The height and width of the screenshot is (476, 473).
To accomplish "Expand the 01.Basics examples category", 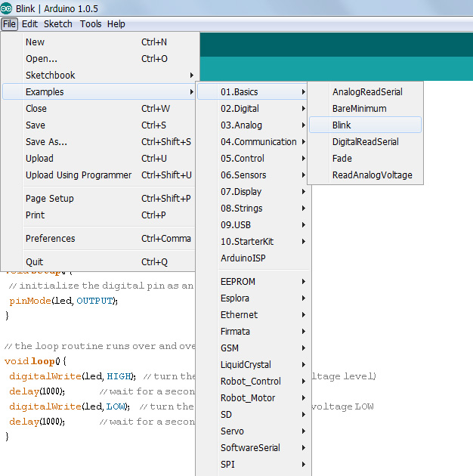I will click(x=252, y=91).
